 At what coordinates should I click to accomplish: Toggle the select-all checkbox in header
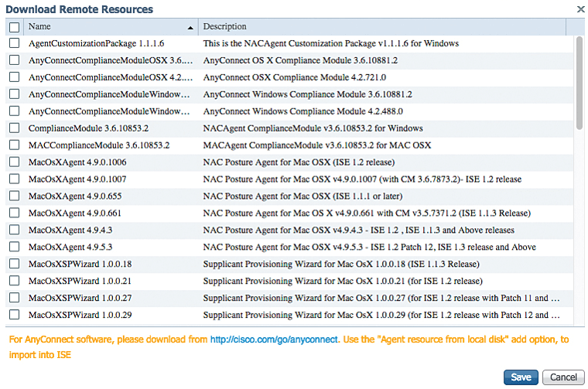pyautogui.click(x=14, y=27)
